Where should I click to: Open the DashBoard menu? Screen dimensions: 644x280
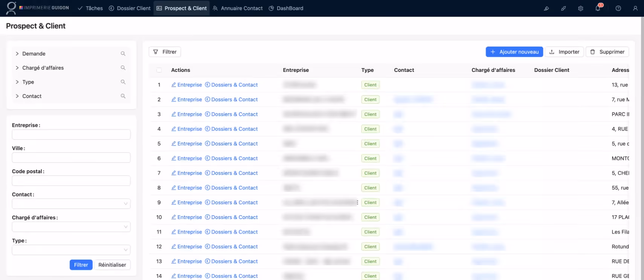tap(286, 8)
